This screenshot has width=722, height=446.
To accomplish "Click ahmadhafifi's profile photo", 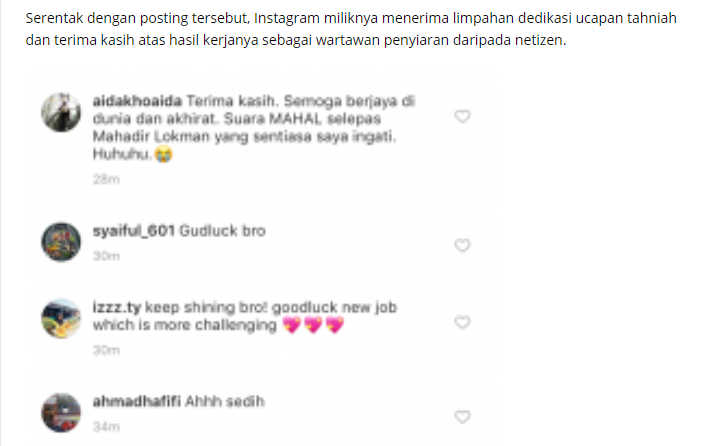I will click(61, 413).
